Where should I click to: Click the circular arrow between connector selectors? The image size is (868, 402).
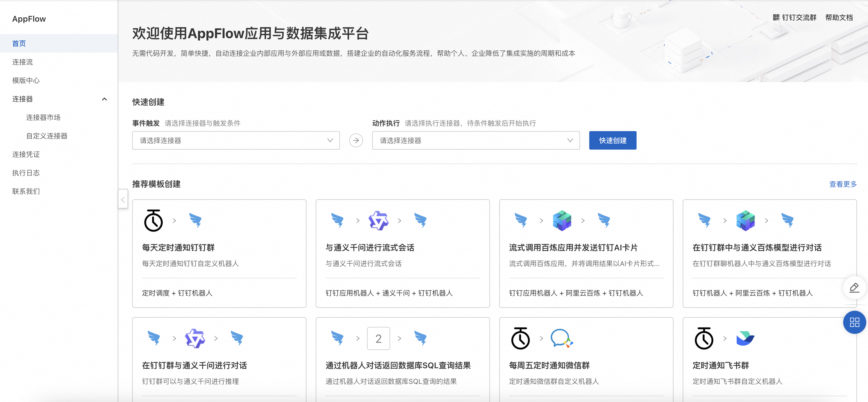point(356,140)
